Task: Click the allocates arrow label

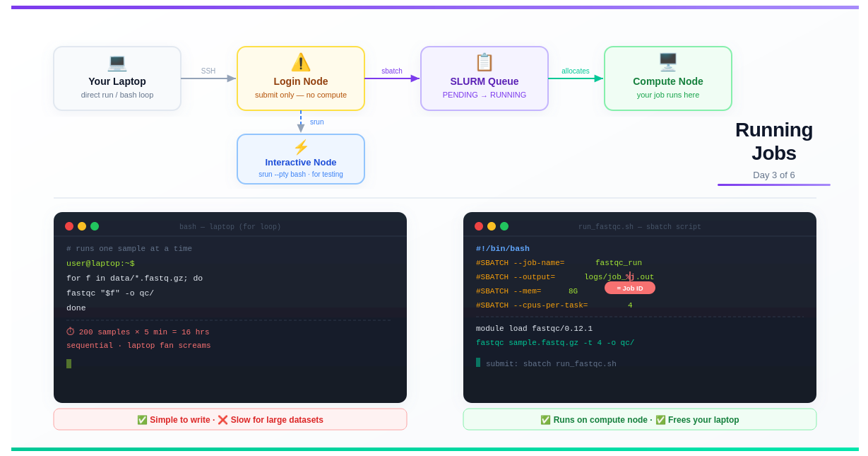Action: tap(576, 71)
